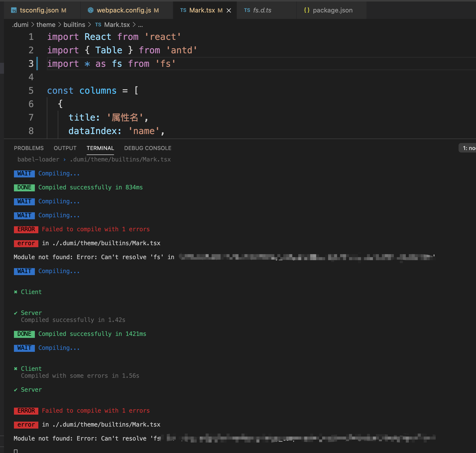Viewport: 476px width, 453px height.
Task: Switch to the PROBLEMS panel tab
Action: [x=29, y=148]
